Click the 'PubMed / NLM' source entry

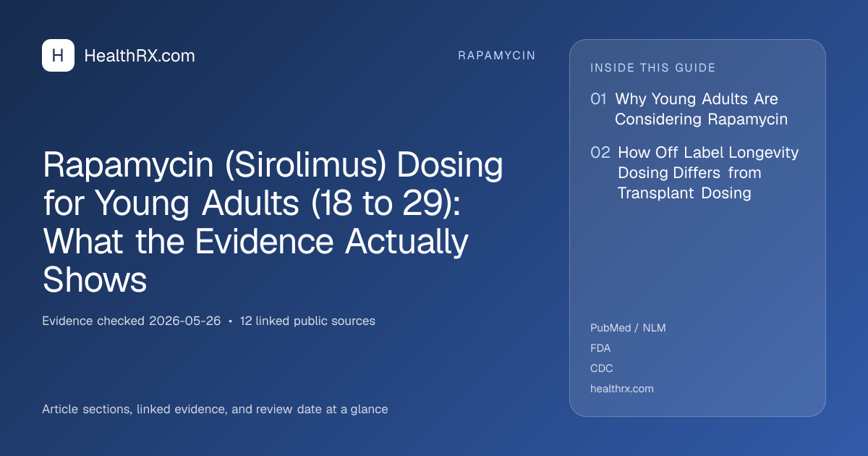(x=628, y=328)
